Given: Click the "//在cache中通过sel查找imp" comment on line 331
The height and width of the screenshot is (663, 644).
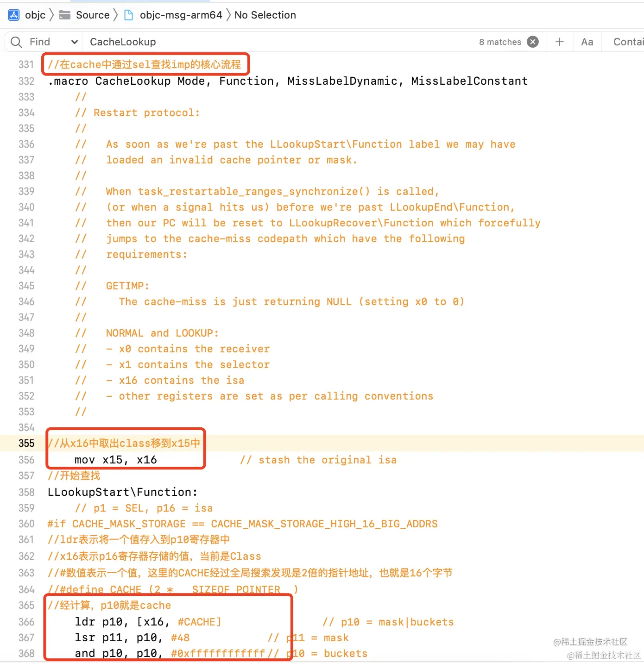Looking at the screenshot, I should [x=145, y=64].
